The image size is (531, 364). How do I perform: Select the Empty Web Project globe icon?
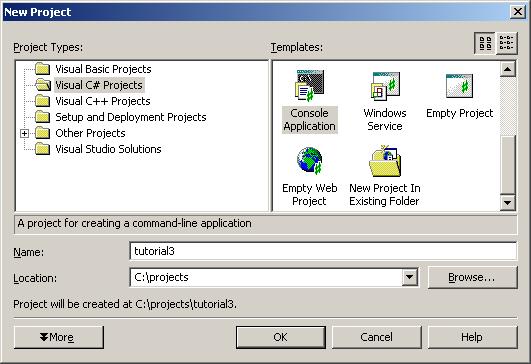click(x=310, y=160)
